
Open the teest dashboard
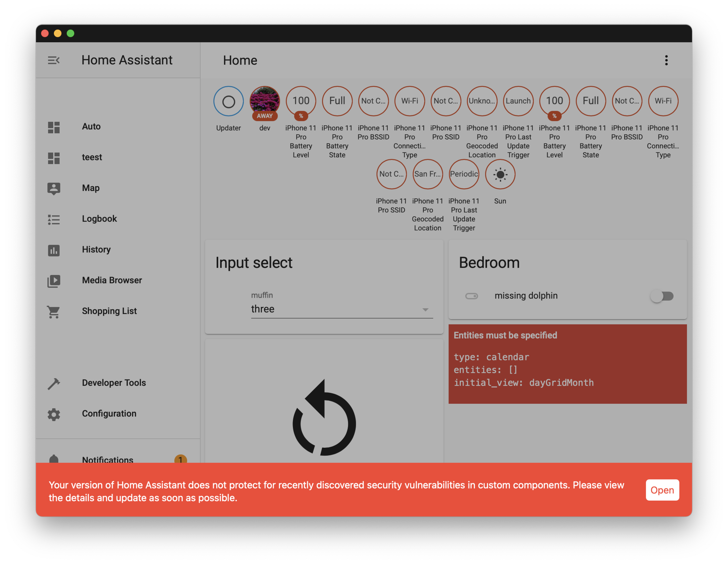click(92, 157)
